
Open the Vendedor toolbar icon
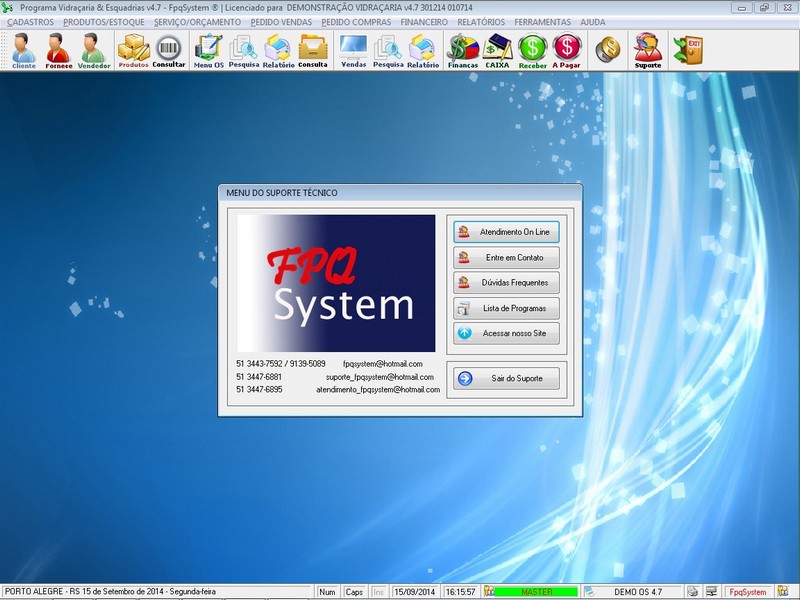93,50
